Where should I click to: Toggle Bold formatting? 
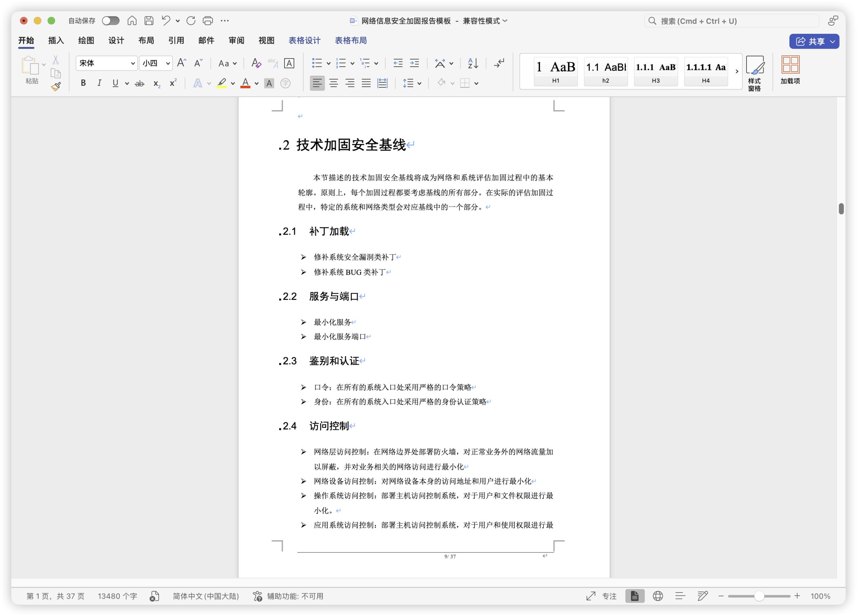coord(83,83)
